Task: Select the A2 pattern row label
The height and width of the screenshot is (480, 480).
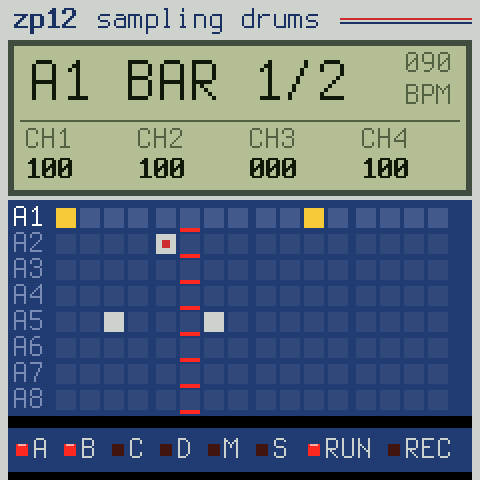Action: coord(28,243)
